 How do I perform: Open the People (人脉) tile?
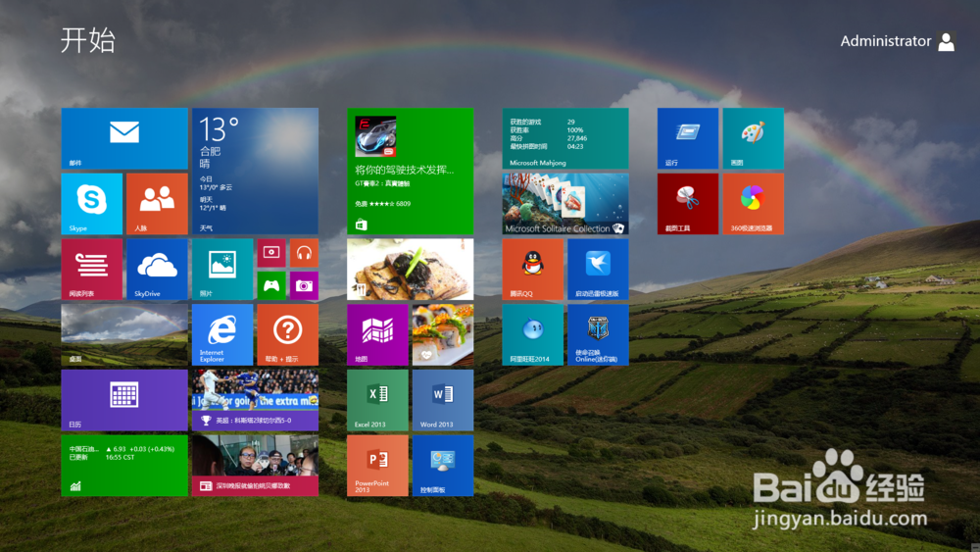coord(157,204)
